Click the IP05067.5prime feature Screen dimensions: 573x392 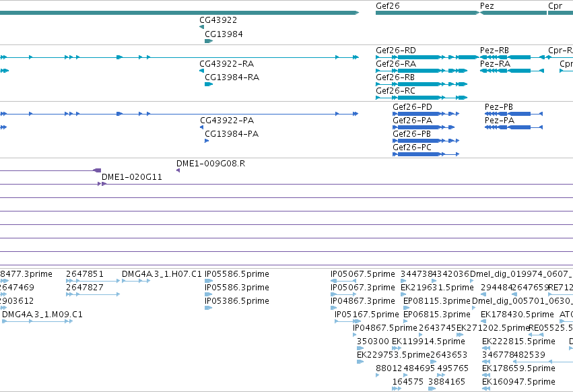[x=343, y=281]
